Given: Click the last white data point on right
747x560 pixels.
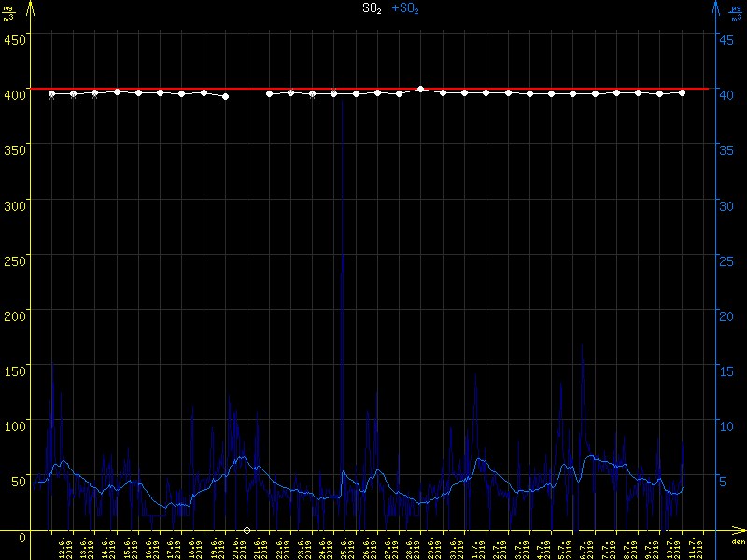Looking at the screenshot, I should tap(683, 92).
